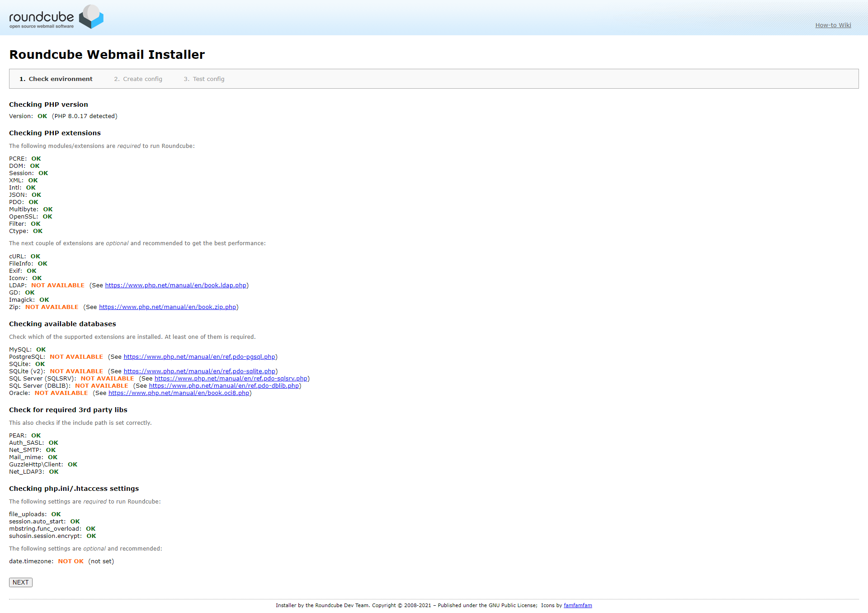Open the Oracle oci8 manual link

click(x=179, y=393)
